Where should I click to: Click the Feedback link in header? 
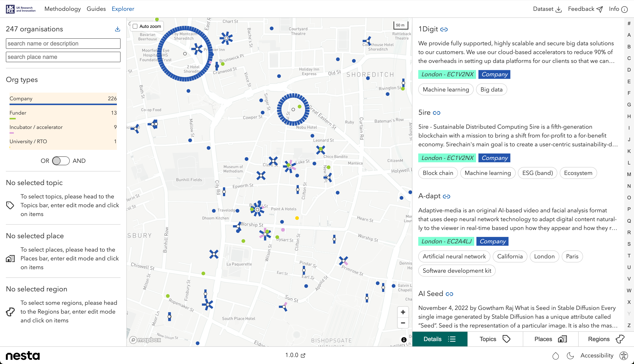tap(585, 9)
